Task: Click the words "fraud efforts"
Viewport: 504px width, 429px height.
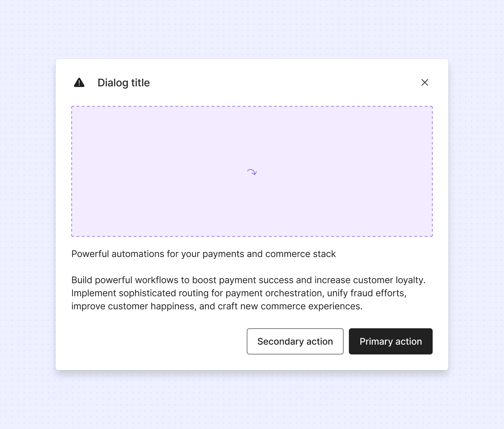Action: [x=378, y=293]
